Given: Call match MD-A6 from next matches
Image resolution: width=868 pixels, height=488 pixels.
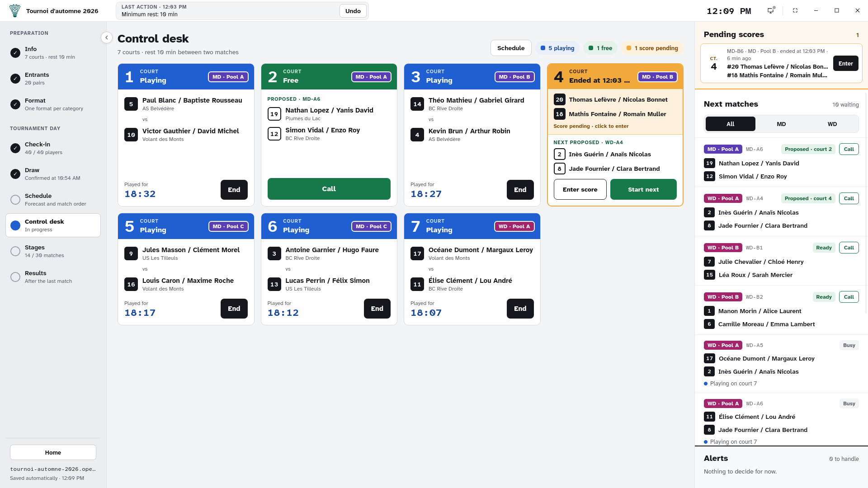Looking at the screenshot, I should click(849, 149).
